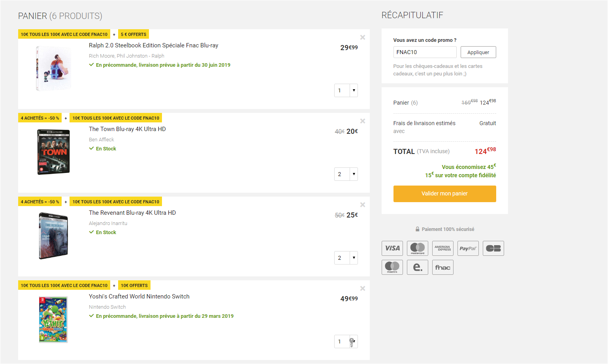
Task: Click the Visa payment icon
Action: [x=392, y=248]
